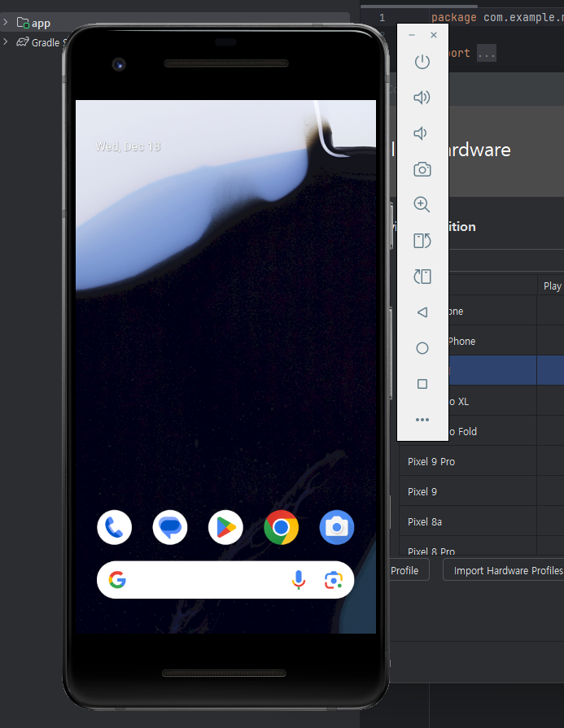Start voice search with the microphone icon
The image size is (564, 728).
[x=299, y=580]
